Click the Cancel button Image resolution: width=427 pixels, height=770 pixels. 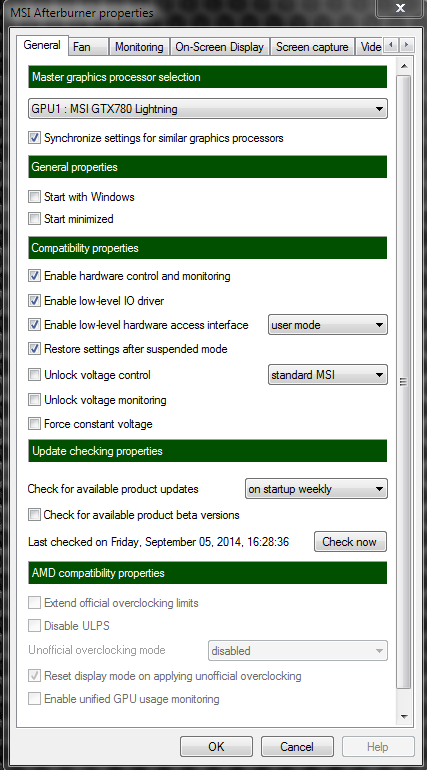[x=297, y=746]
